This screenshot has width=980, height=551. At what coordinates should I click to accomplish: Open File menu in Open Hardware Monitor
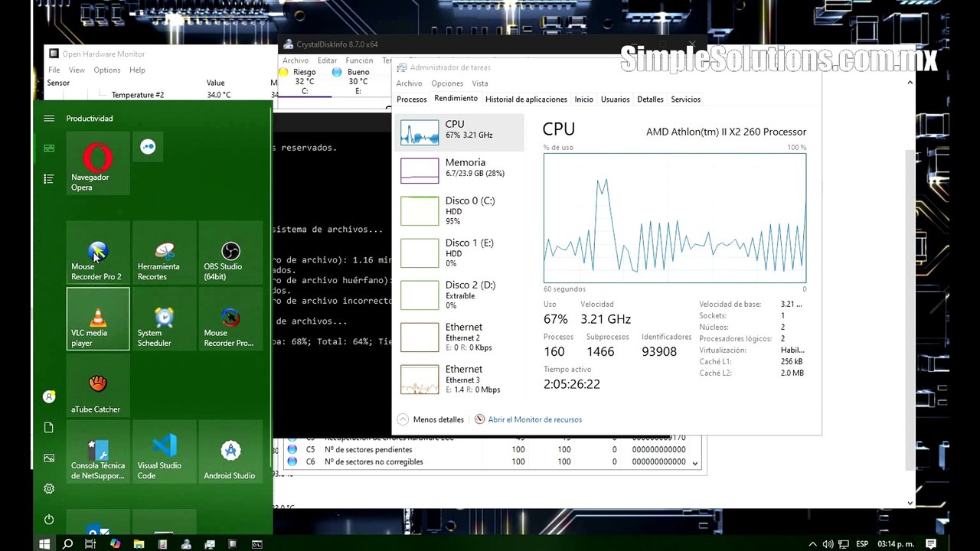click(x=54, y=70)
